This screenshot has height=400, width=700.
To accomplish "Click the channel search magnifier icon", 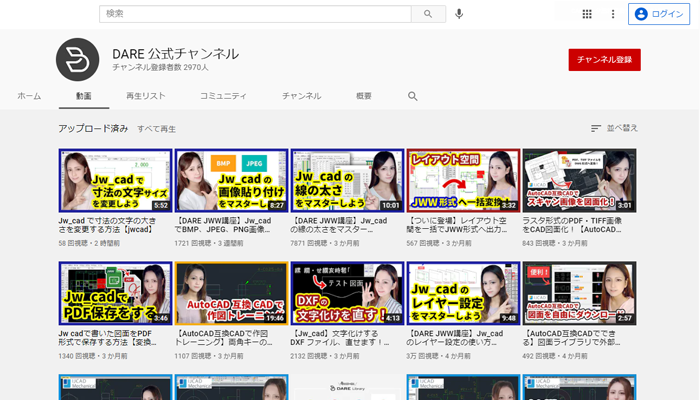I will click(x=412, y=96).
